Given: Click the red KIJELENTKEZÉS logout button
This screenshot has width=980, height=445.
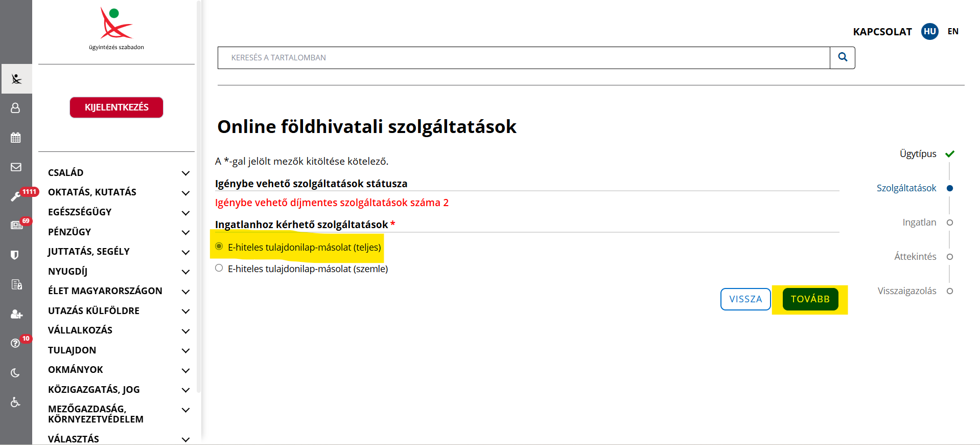Looking at the screenshot, I should click(116, 107).
